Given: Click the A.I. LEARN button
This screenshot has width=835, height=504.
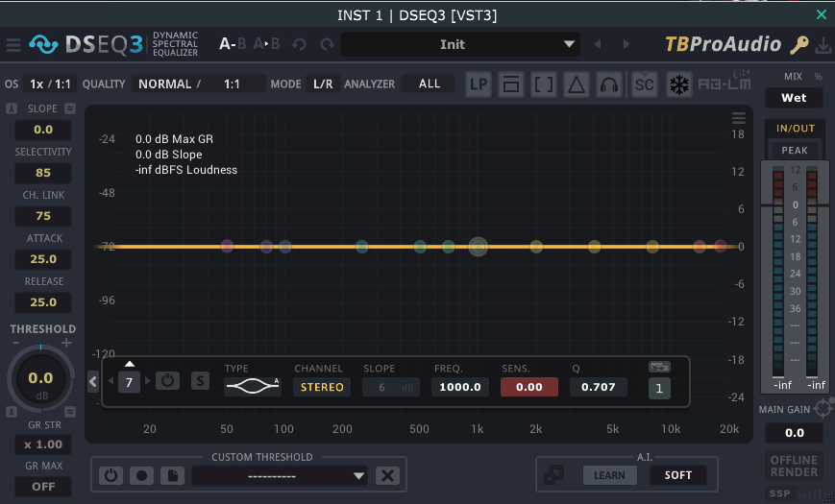Looking at the screenshot, I should tap(609, 475).
